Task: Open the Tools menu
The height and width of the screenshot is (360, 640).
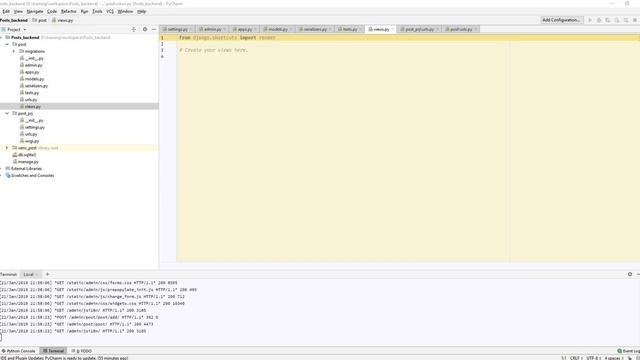Action: 97,11
